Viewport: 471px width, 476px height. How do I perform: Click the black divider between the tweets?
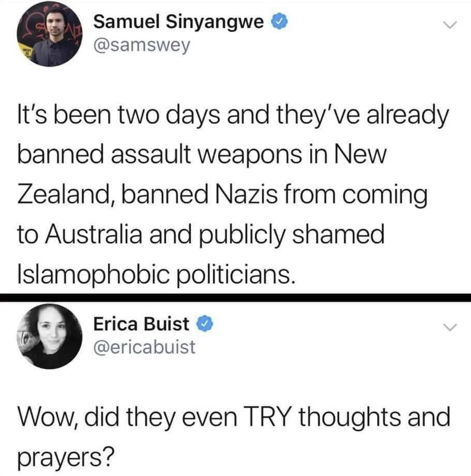[235, 297]
